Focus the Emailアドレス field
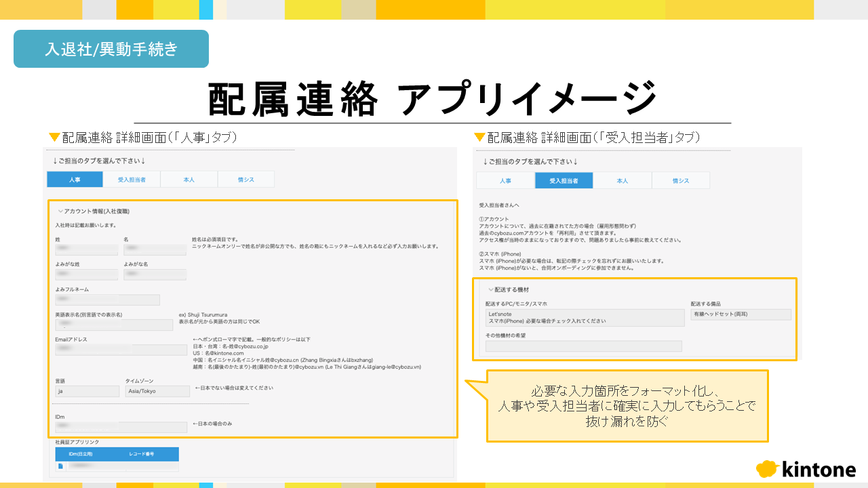 click(121, 350)
